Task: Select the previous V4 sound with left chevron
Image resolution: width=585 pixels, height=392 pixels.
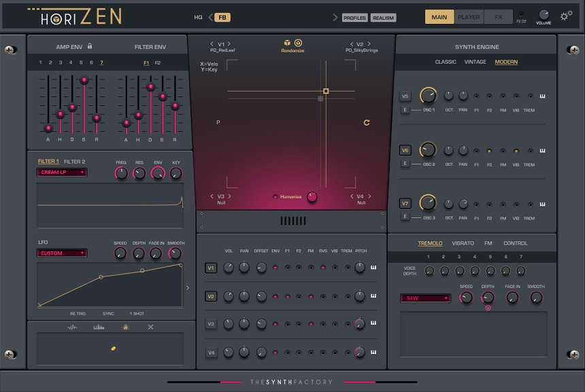Action: tap(352, 196)
